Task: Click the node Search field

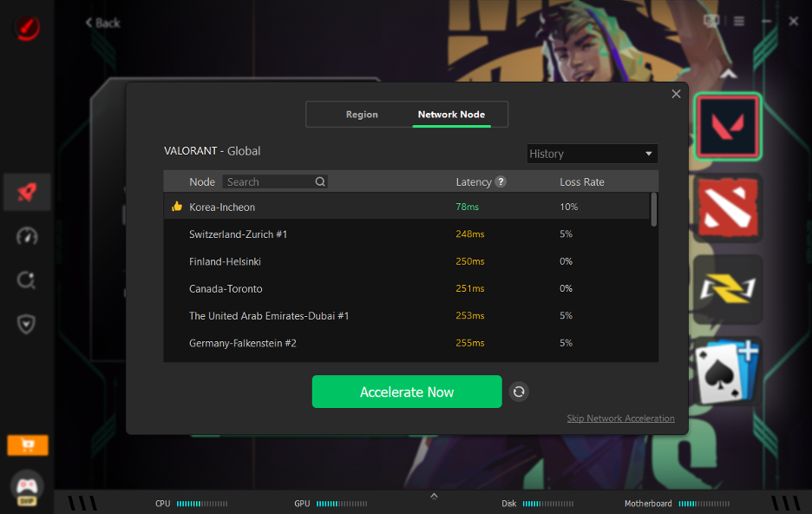Action: pyautogui.click(x=275, y=181)
